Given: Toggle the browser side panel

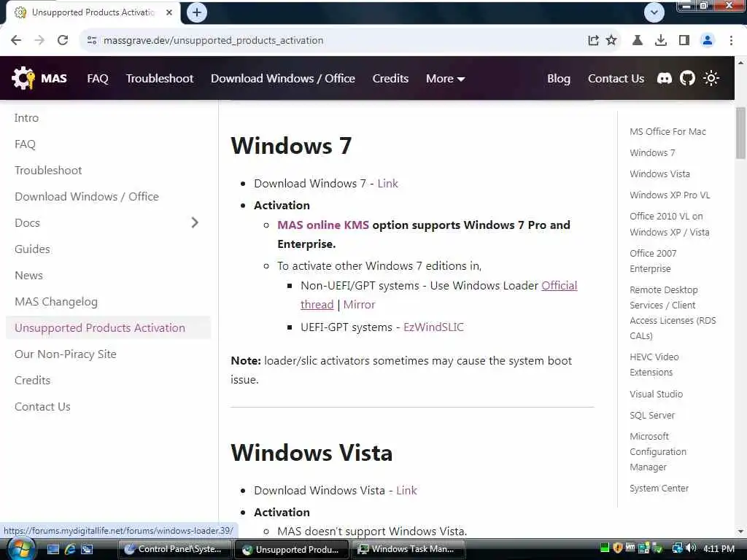Looking at the screenshot, I should (x=684, y=41).
